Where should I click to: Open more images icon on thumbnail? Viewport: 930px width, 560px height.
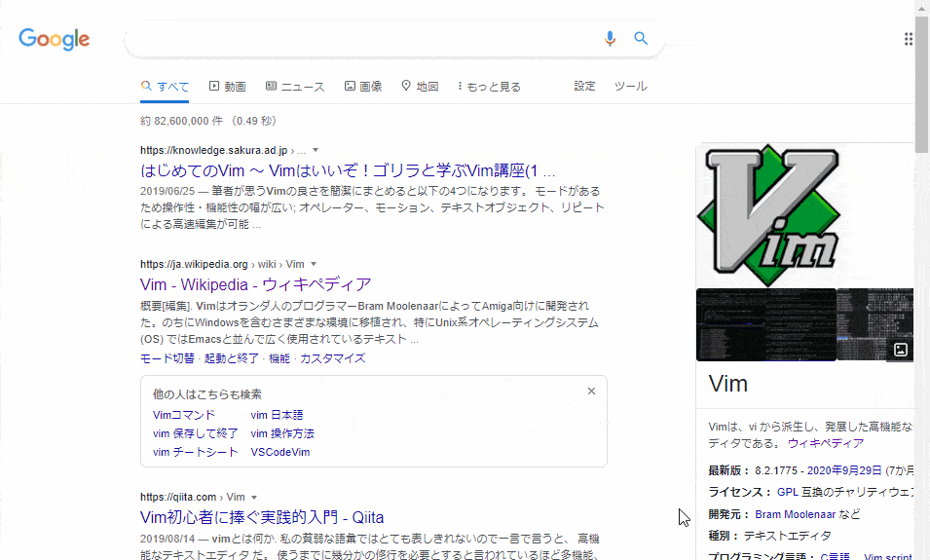click(901, 349)
